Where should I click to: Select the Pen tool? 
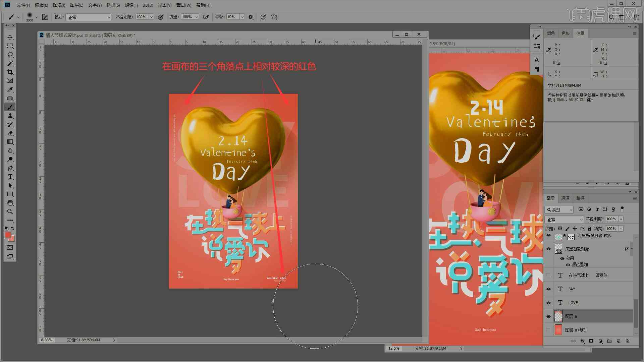coord(10,168)
